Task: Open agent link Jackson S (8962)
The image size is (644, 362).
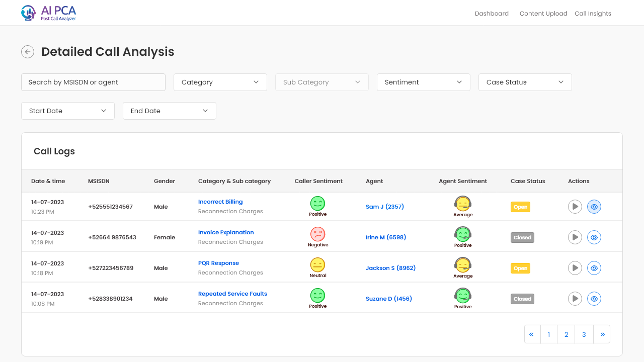Action: coord(391,268)
